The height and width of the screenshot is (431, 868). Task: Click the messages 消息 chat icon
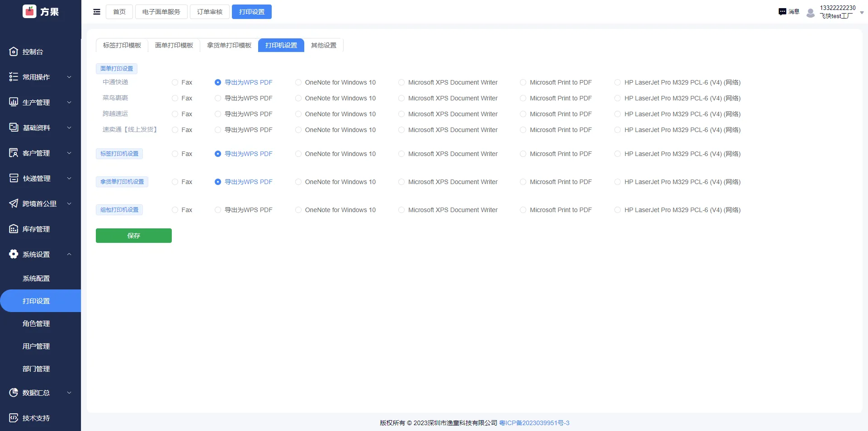(x=783, y=12)
